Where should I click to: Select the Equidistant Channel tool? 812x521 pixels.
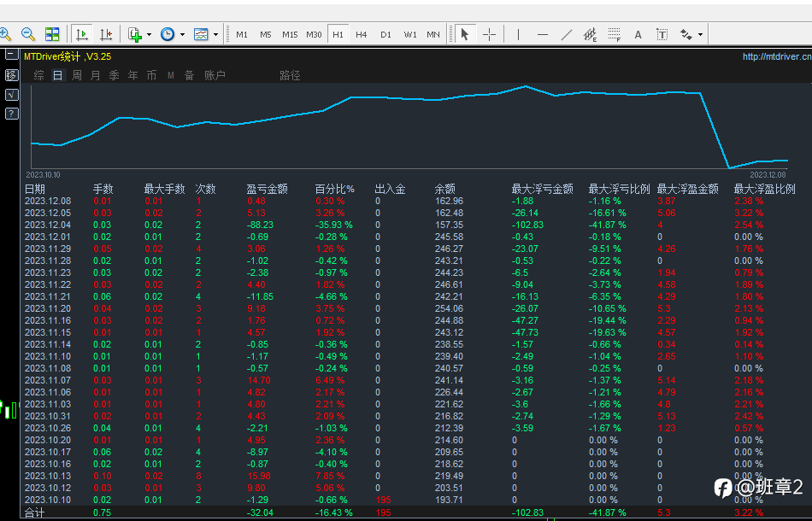590,34
